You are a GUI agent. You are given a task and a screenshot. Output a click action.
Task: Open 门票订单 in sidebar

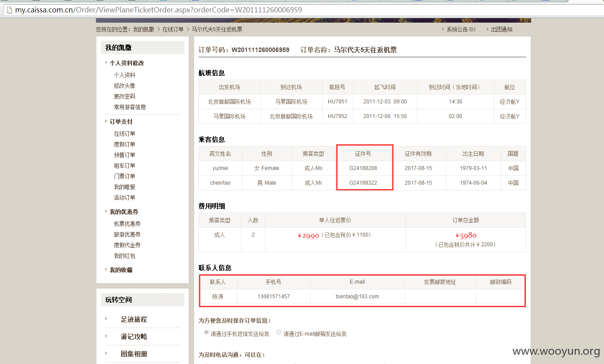[124, 176]
